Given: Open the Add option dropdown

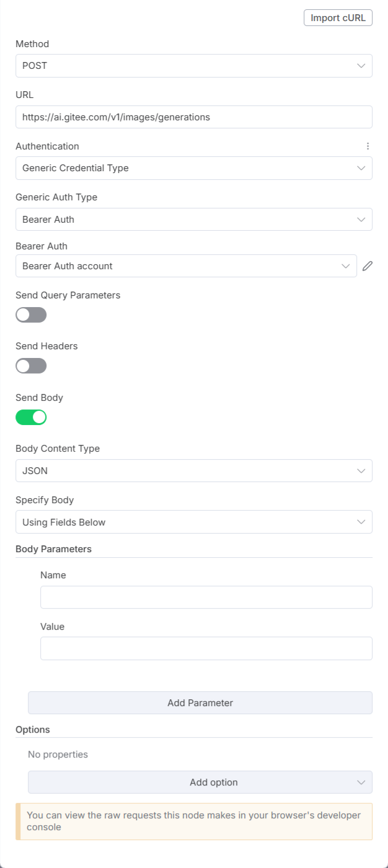Looking at the screenshot, I should [x=200, y=782].
